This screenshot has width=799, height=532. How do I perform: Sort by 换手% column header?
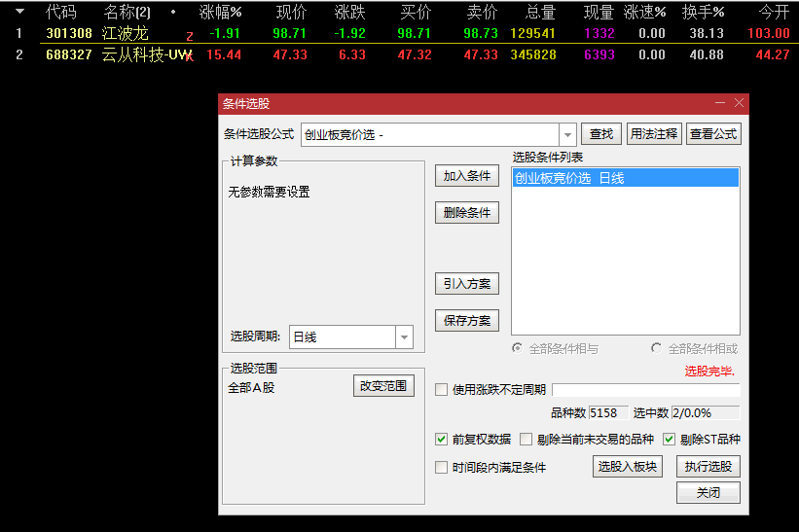(704, 12)
